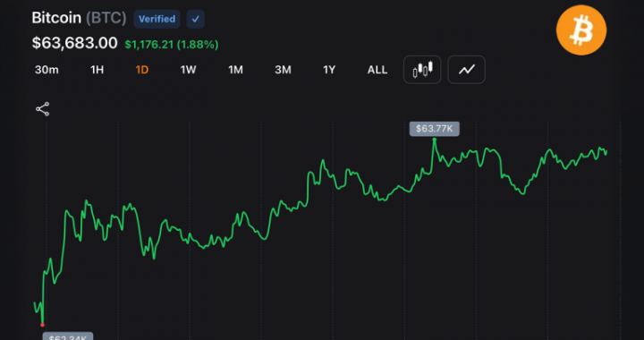
Task: Click the Bitcoin (BTC) title
Action: tap(79, 18)
